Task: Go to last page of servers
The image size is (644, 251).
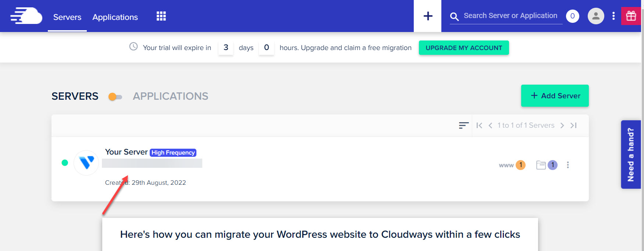Action: pyautogui.click(x=573, y=125)
